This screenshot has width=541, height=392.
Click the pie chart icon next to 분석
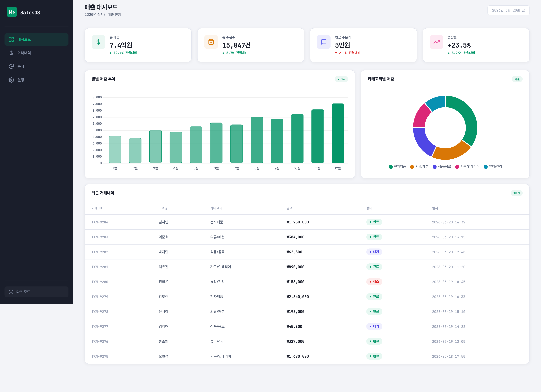(x=11, y=66)
